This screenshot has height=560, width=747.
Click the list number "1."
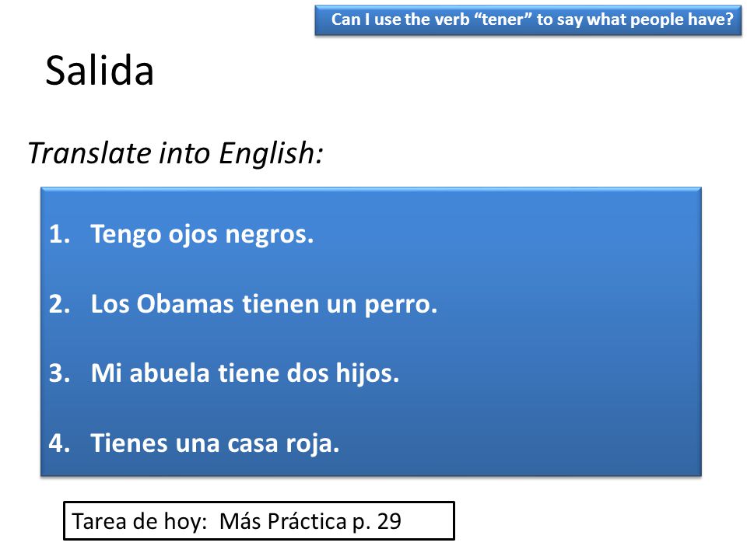click(x=59, y=234)
